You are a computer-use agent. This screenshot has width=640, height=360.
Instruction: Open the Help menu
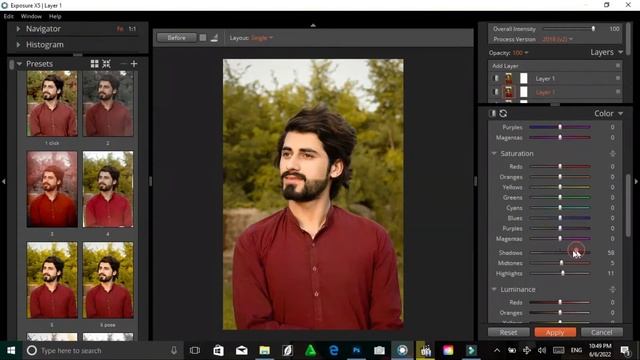point(55,16)
